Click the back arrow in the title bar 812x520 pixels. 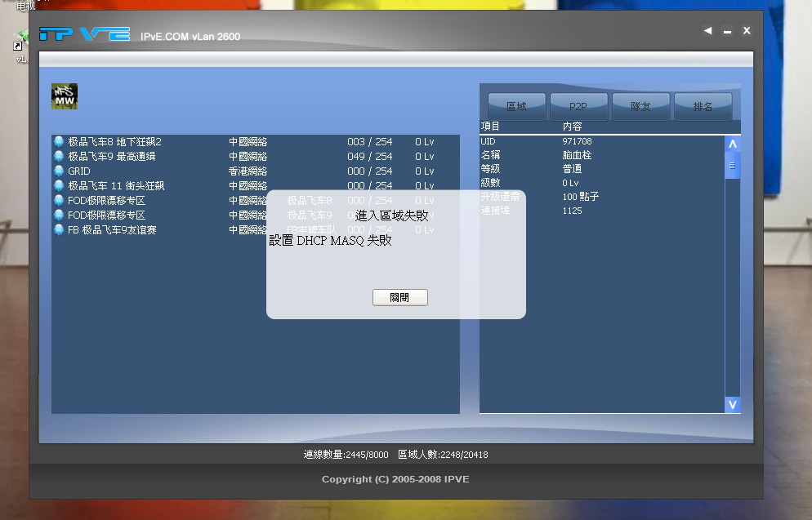(x=707, y=30)
